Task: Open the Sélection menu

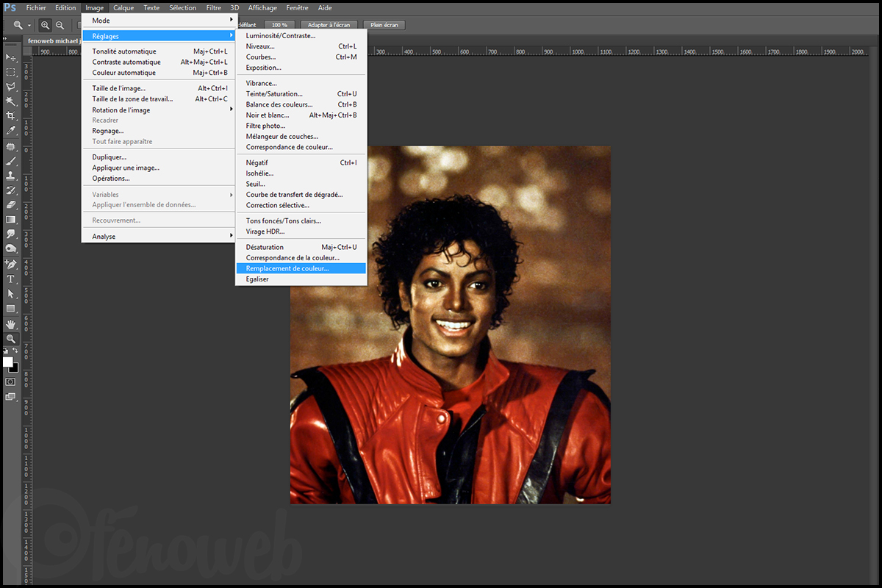Action: click(182, 8)
